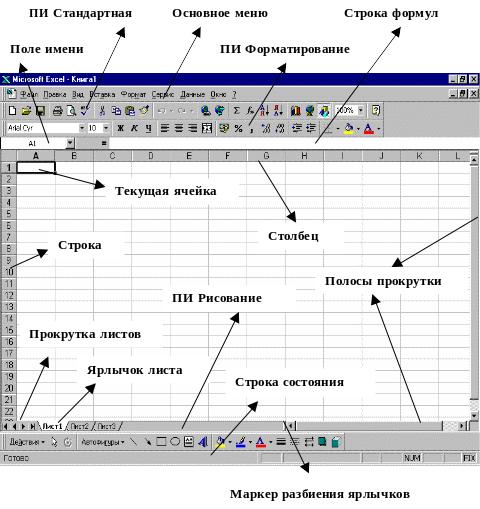
Task: Toggle bold Ж formatting
Action: point(120,128)
